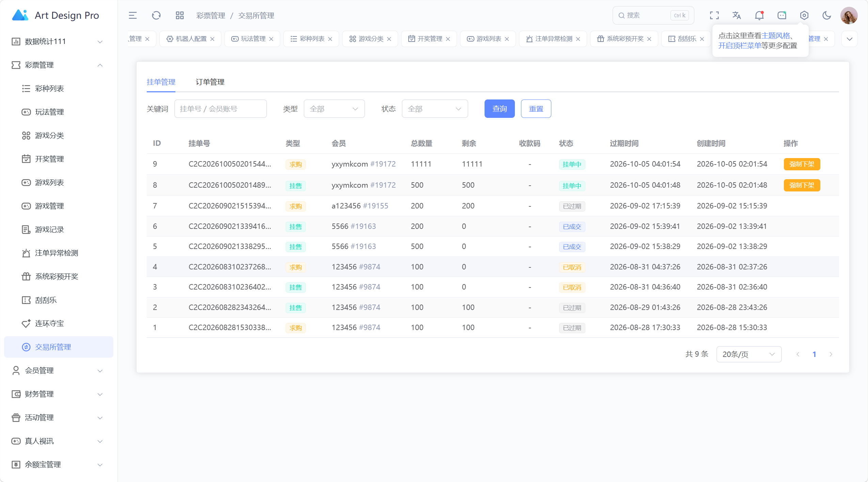This screenshot has width=868, height=482.
Task: Click the 重置 button
Action: [x=536, y=109]
